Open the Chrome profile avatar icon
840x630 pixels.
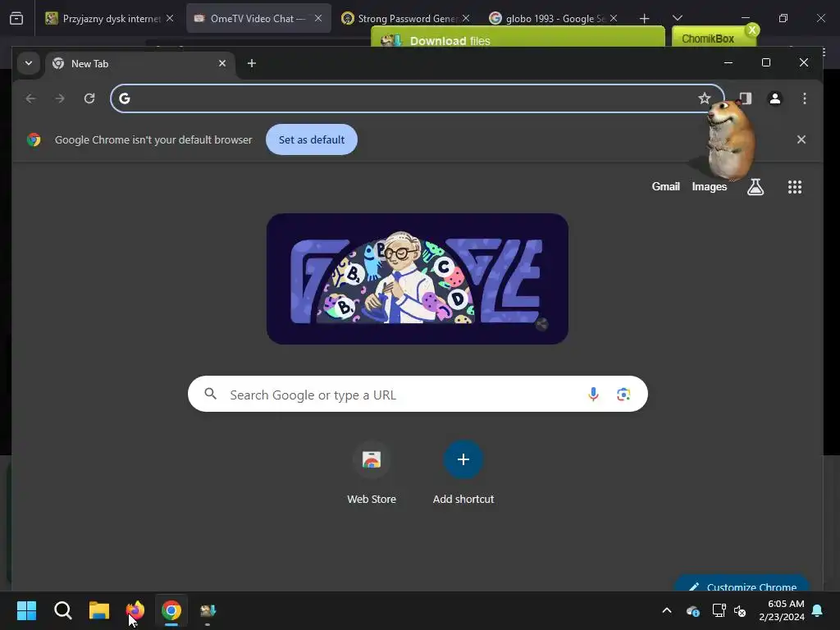pyautogui.click(x=775, y=98)
